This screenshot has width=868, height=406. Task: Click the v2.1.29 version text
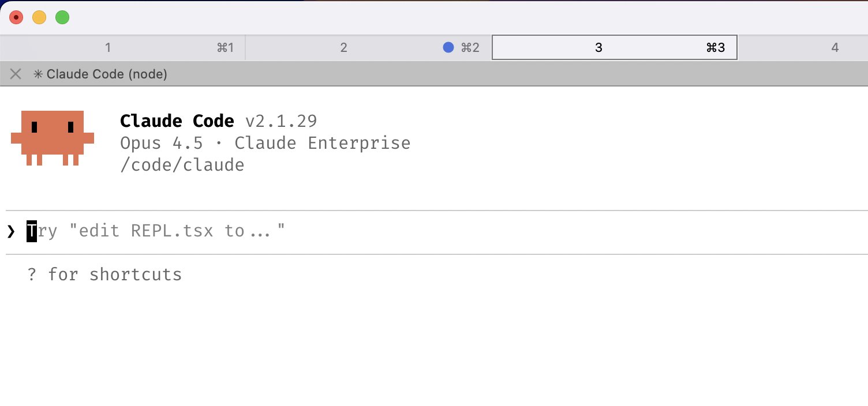coord(281,121)
